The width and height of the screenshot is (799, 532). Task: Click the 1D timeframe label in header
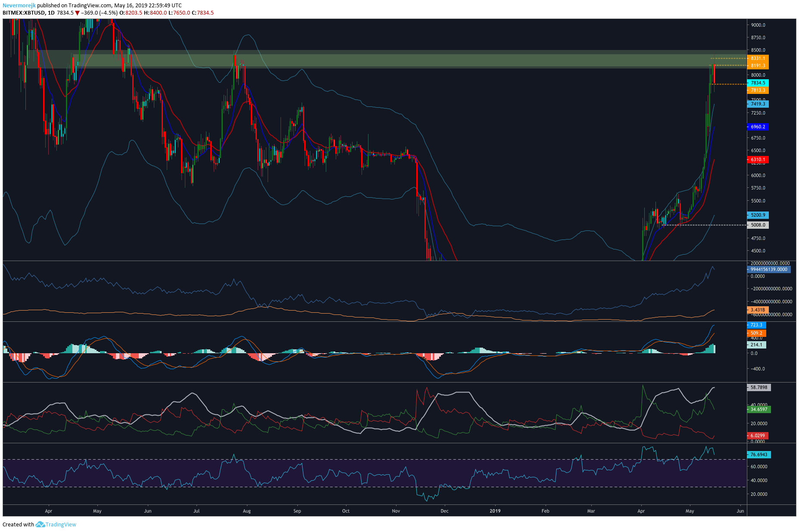pyautogui.click(x=51, y=13)
